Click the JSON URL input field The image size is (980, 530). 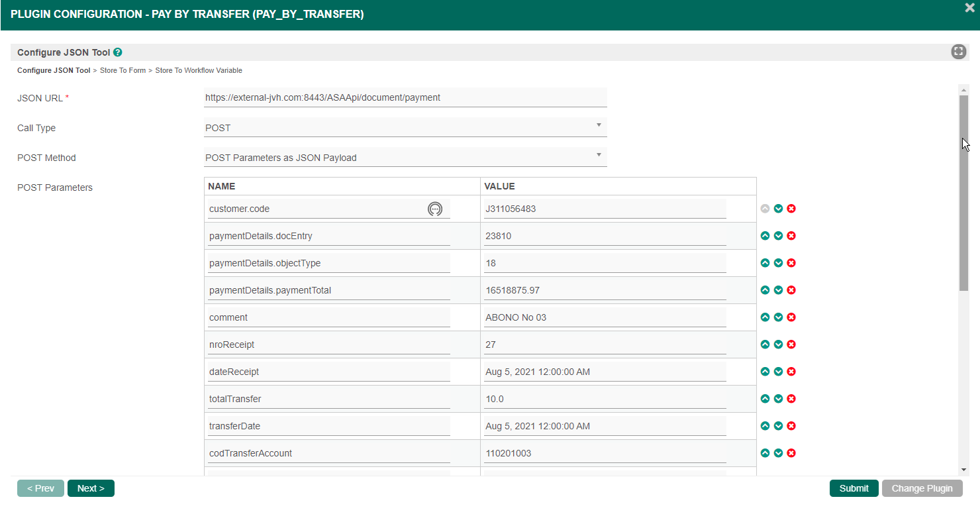(x=405, y=97)
